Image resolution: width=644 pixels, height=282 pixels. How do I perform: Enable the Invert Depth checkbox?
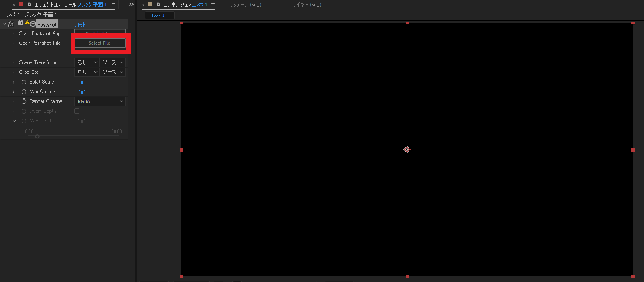pyautogui.click(x=76, y=111)
